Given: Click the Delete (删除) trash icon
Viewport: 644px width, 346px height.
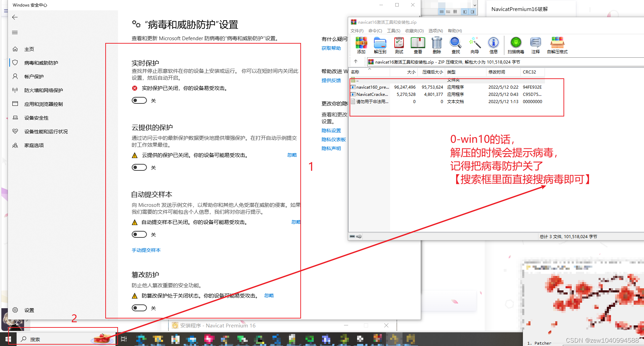Looking at the screenshot, I should (437, 45).
